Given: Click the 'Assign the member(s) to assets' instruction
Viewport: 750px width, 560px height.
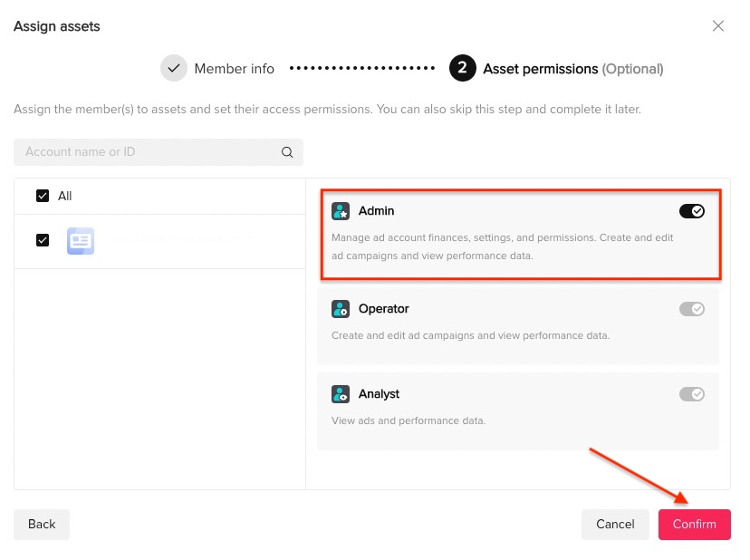Looking at the screenshot, I should (x=327, y=109).
